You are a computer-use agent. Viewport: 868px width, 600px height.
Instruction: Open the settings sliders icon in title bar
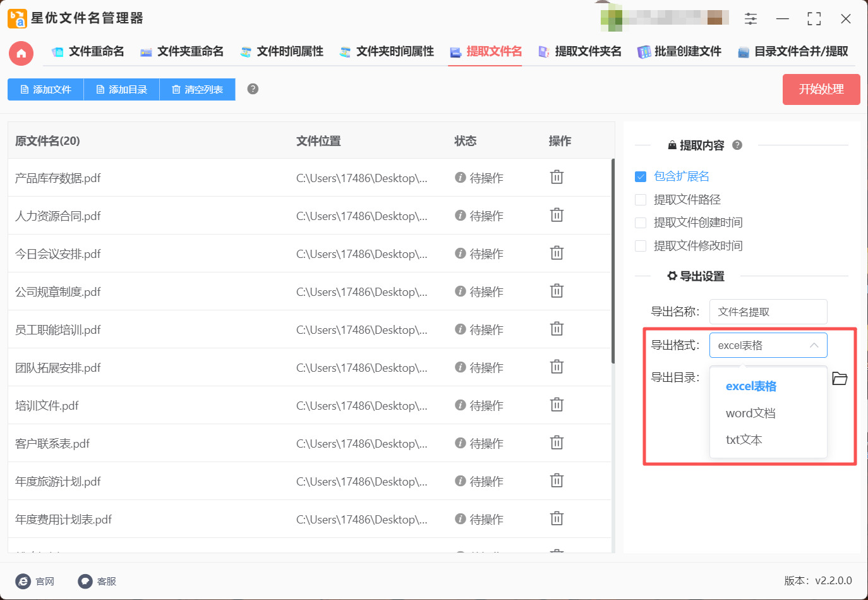click(x=750, y=19)
